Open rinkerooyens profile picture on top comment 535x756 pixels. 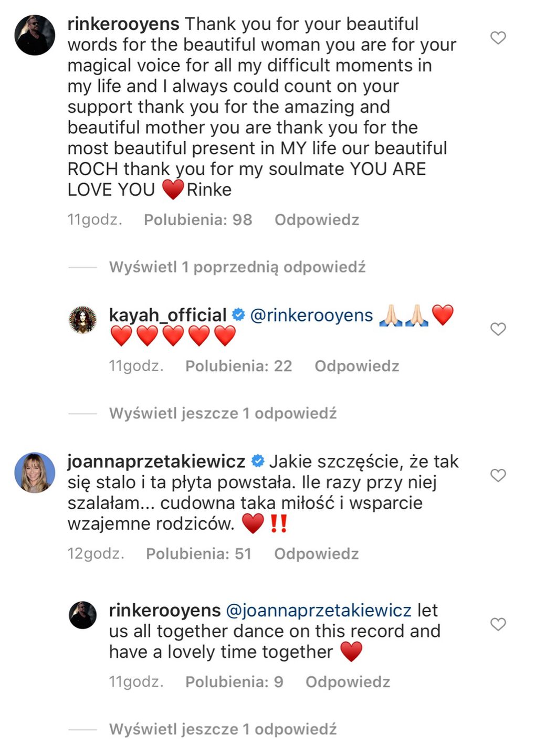click(x=35, y=35)
